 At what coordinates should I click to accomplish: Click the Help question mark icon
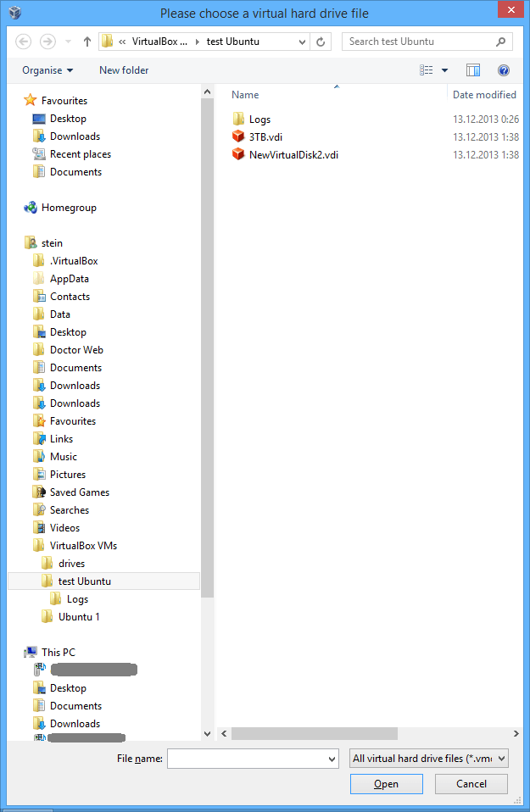tap(504, 70)
